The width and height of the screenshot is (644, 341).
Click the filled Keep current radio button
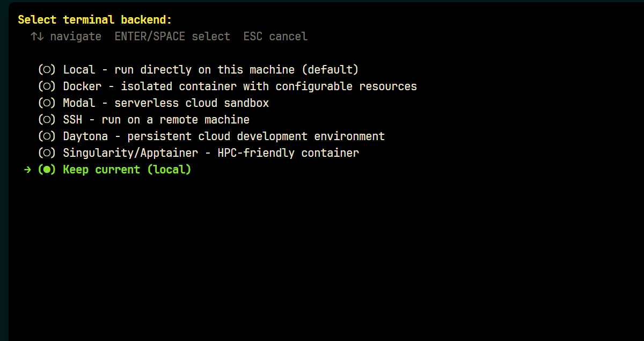pos(47,170)
